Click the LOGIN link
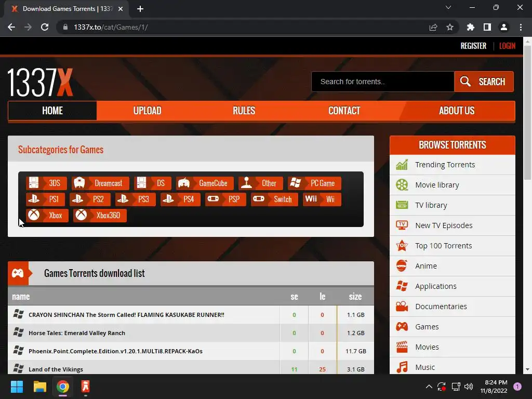This screenshot has height=399, width=532. 507,46
